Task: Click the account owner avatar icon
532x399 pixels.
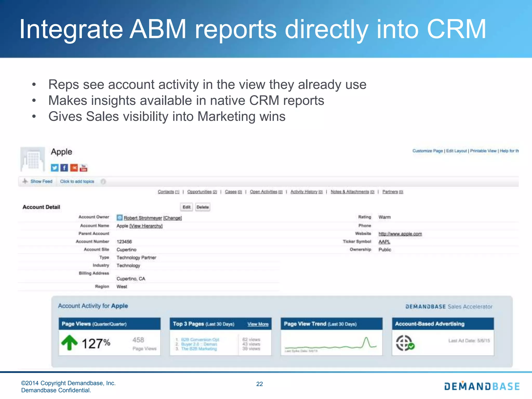Action: coord(119,218)
